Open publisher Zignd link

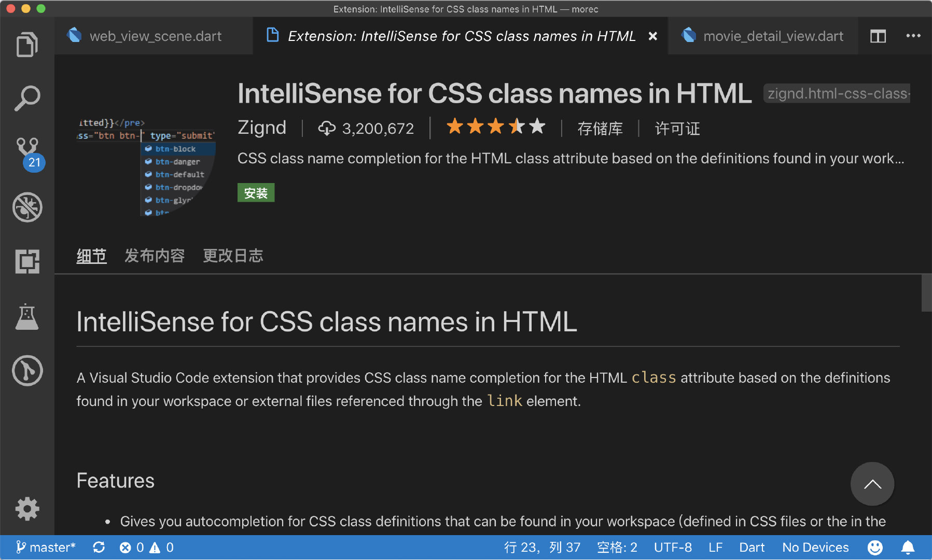point(262,128)
